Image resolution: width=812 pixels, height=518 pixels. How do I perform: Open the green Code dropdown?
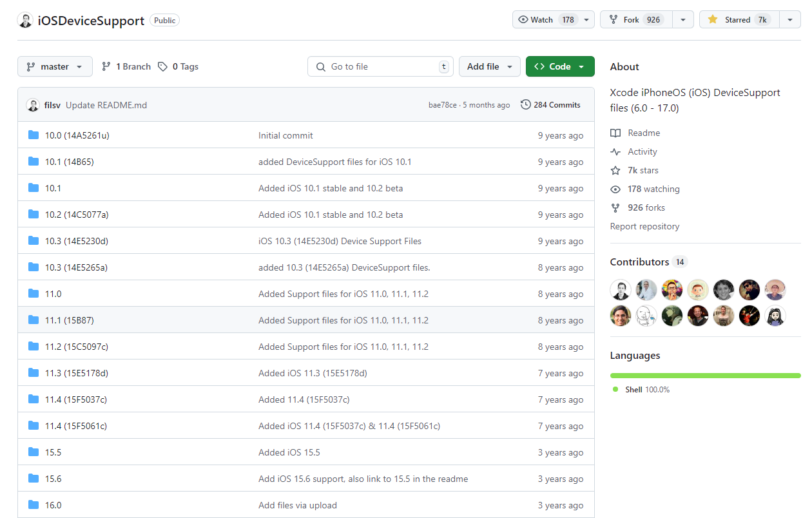(x=560, y=66)
